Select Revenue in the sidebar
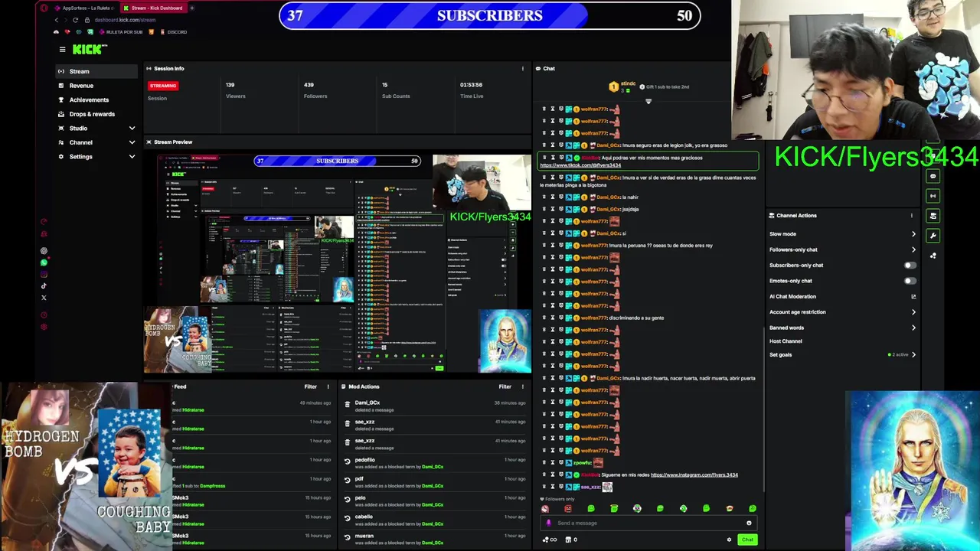The height and width of the screenshot is (551, 980). coord(96,86)
